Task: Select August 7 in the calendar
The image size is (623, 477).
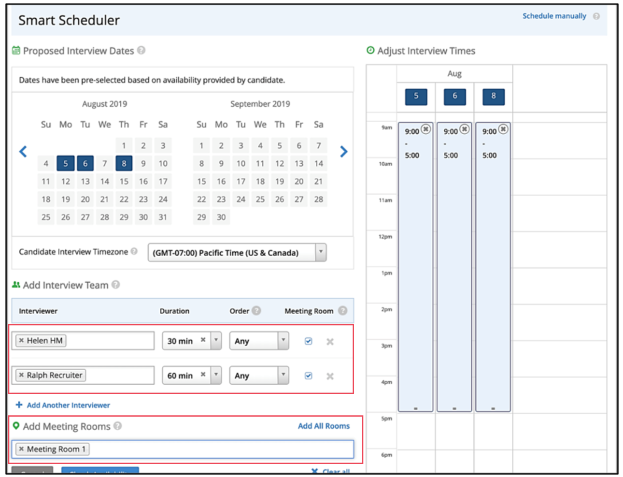Action: click(104, 163)
